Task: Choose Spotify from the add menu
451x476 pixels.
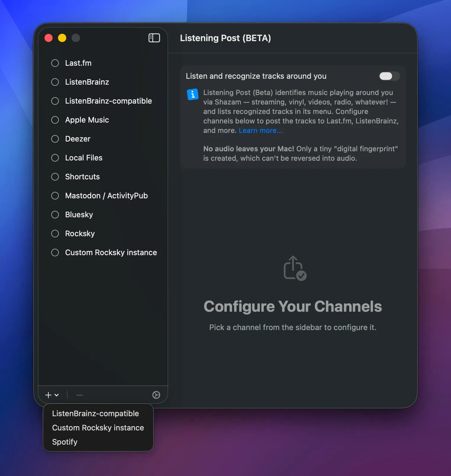Action: (x=65, y=442)
